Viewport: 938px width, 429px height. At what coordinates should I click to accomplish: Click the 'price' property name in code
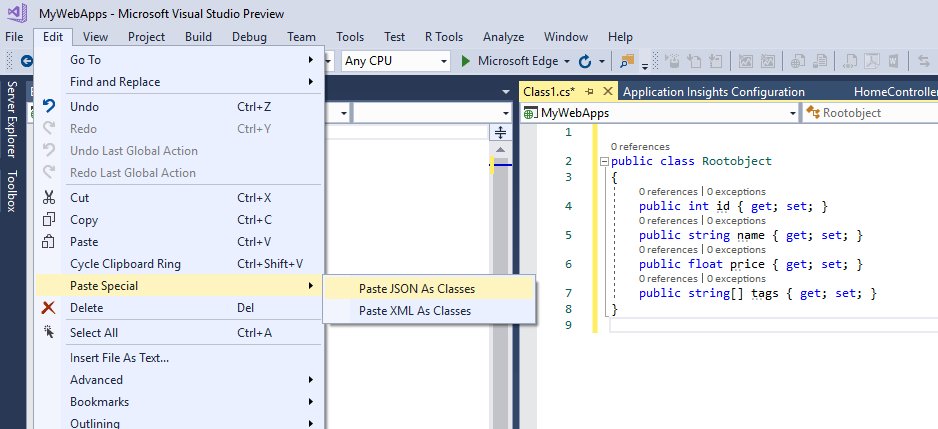pyautogui.click(x=747, y=264)
